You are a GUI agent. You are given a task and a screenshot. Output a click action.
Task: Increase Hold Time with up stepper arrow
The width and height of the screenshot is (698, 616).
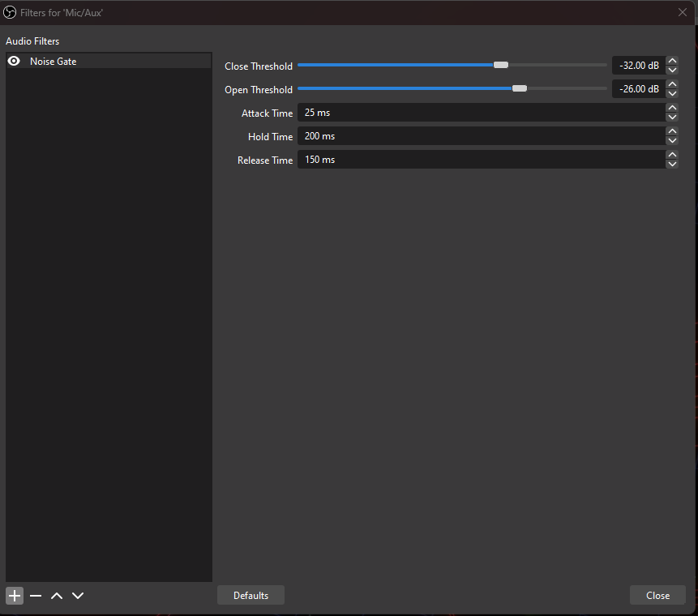(x=672, y=132)
